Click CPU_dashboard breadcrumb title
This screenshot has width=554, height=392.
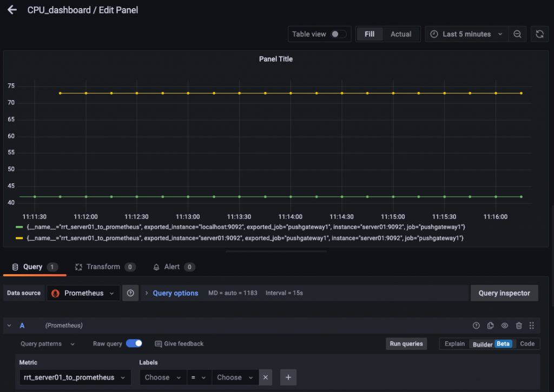59,10
